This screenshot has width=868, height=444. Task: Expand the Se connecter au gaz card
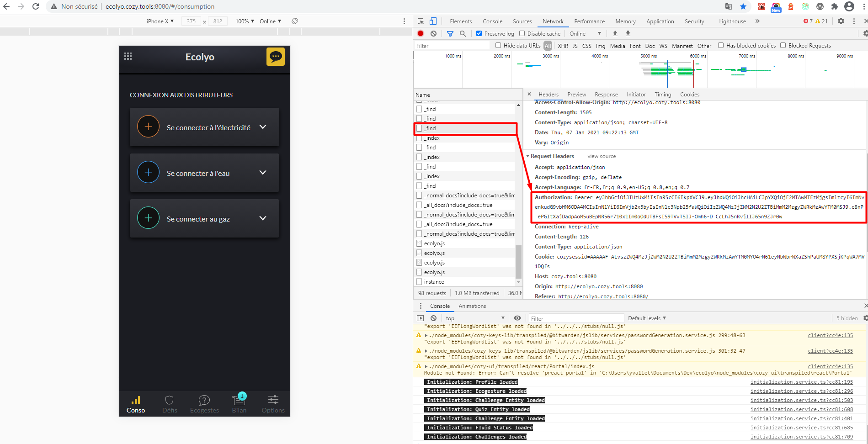(x=263, y=218)
